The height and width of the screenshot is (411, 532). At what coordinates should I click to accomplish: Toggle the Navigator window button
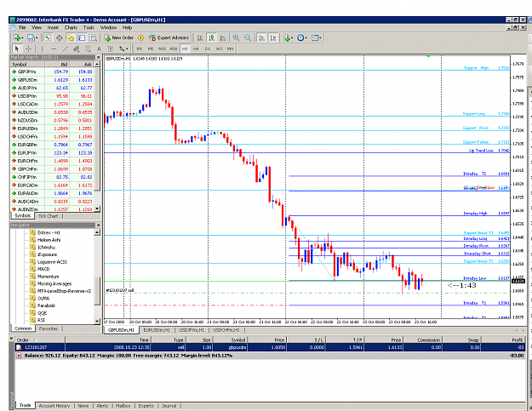71,37
